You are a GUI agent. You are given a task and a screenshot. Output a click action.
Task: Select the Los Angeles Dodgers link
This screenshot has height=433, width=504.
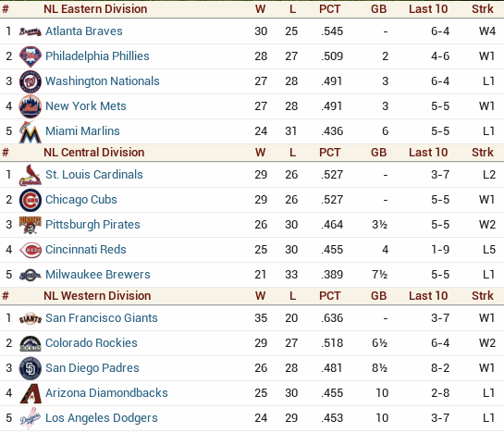point(101,418)
